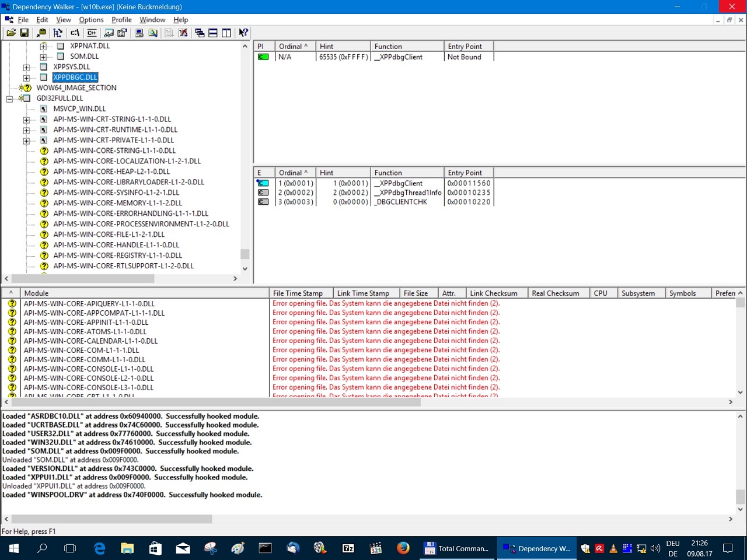Open the Options menu
Screen dimensions: 747x560
92,20
